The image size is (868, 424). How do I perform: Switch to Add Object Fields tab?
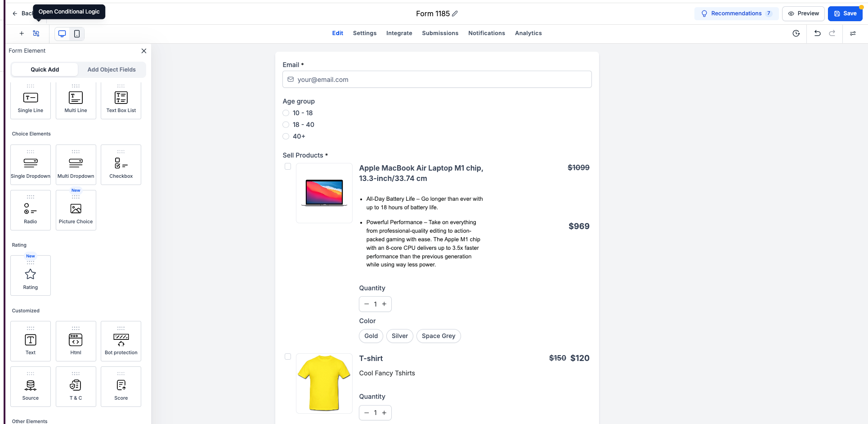click(112, 70)
